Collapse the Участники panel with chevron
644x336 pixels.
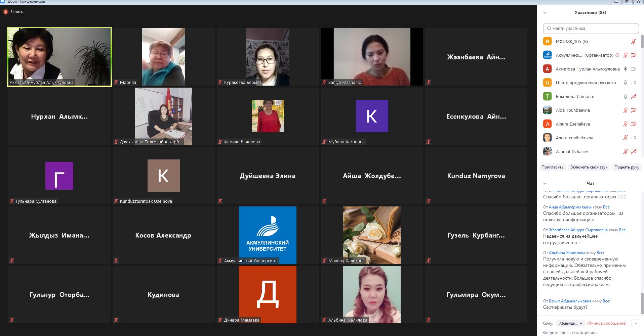click(545, 13)
